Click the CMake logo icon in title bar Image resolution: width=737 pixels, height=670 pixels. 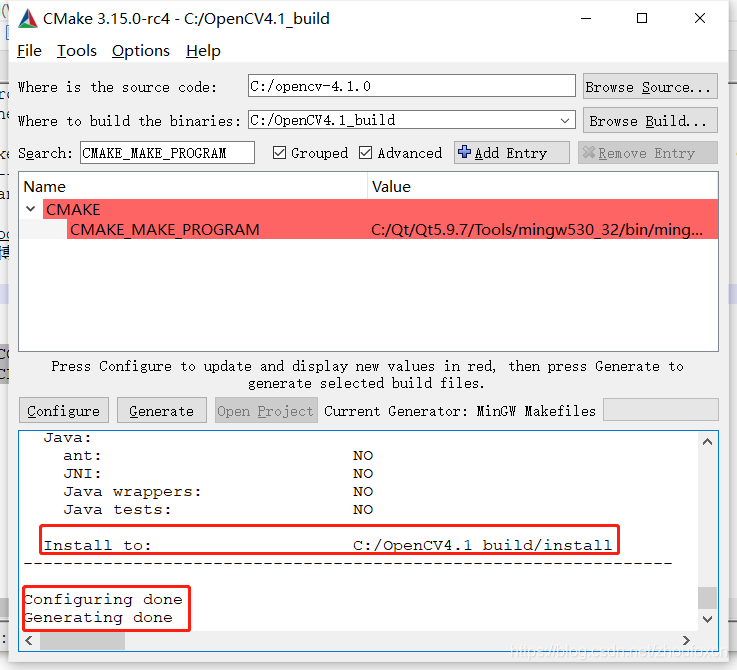[x=28, y=19]
